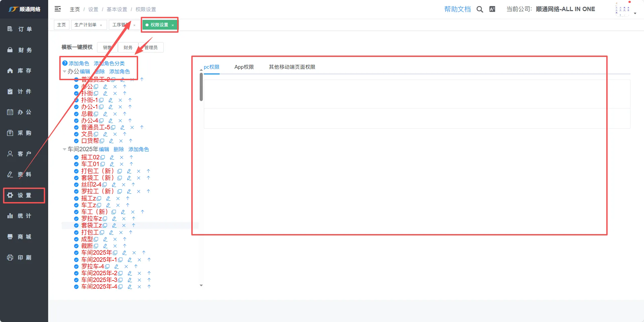The height and width of the screenshot is (322, 644).
Task: Switch to the App权限 tab
Action: pyautogui.click(x=244, y=67)
